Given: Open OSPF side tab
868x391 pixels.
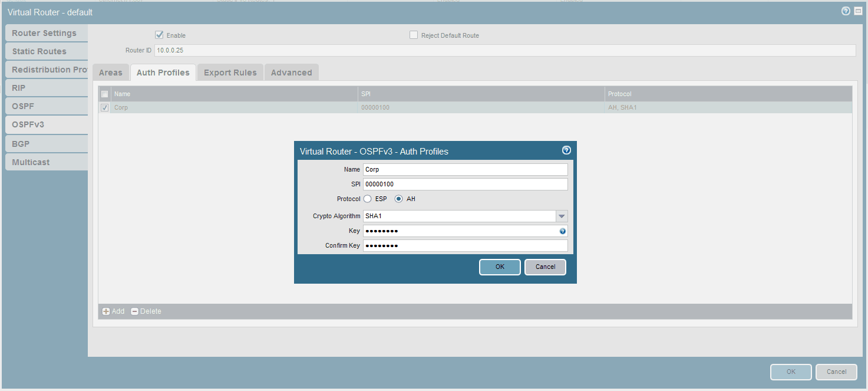Looking at the screenshot, I should (47, 106).
